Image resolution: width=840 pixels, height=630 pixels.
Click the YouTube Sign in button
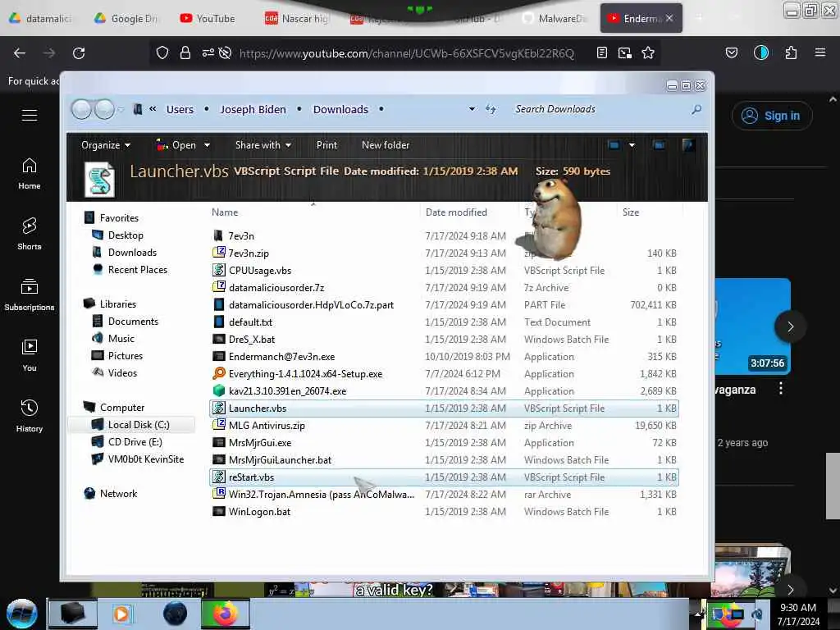pyautogui.click(x=772, y=116)
